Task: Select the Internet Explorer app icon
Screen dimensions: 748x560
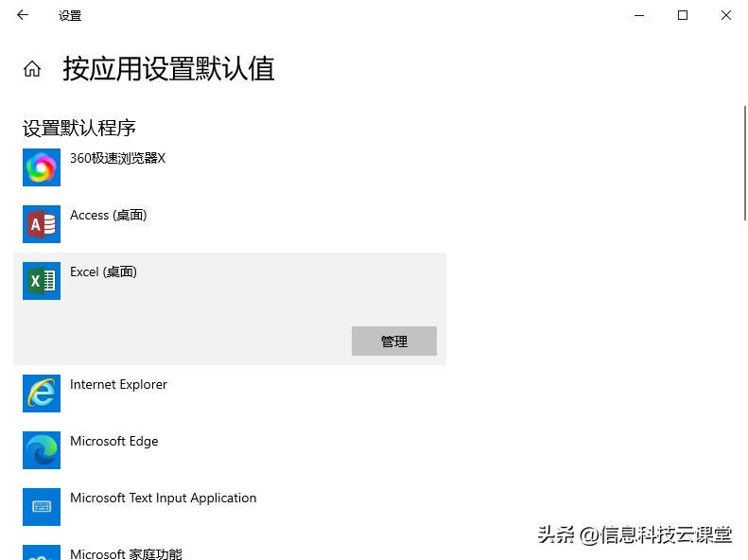Action: coord(42,394)
